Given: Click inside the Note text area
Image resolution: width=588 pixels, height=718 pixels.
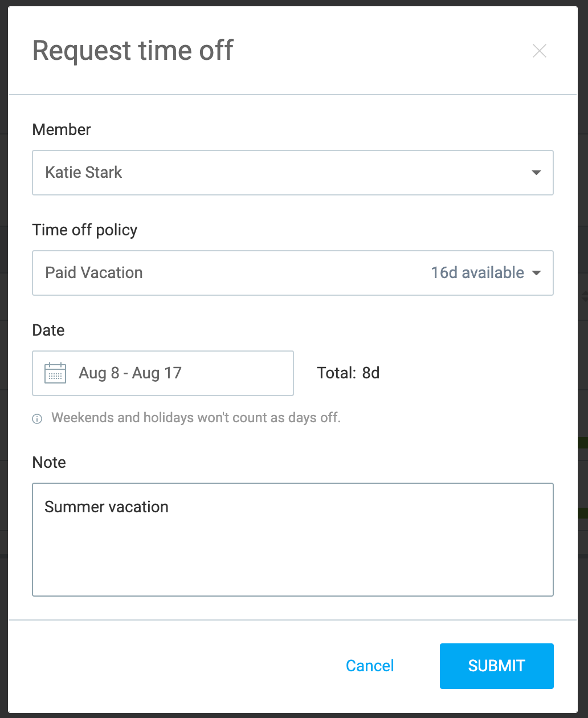Looking at the screenshot, I should click(293, 539).
